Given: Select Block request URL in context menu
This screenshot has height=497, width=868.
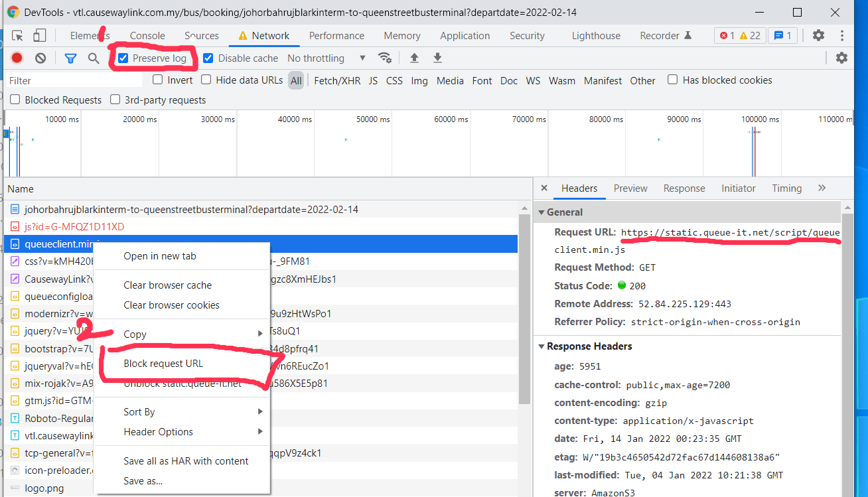Looking at the screenshot, I should (163, 364).
